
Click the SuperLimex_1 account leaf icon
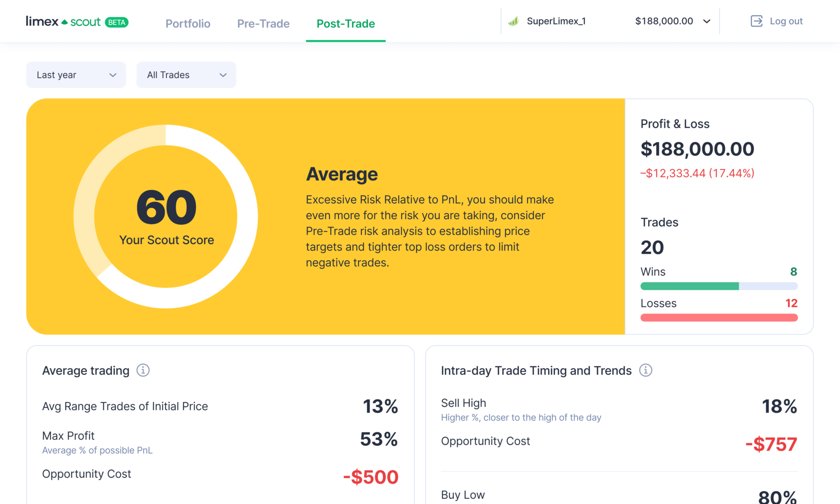513,21
